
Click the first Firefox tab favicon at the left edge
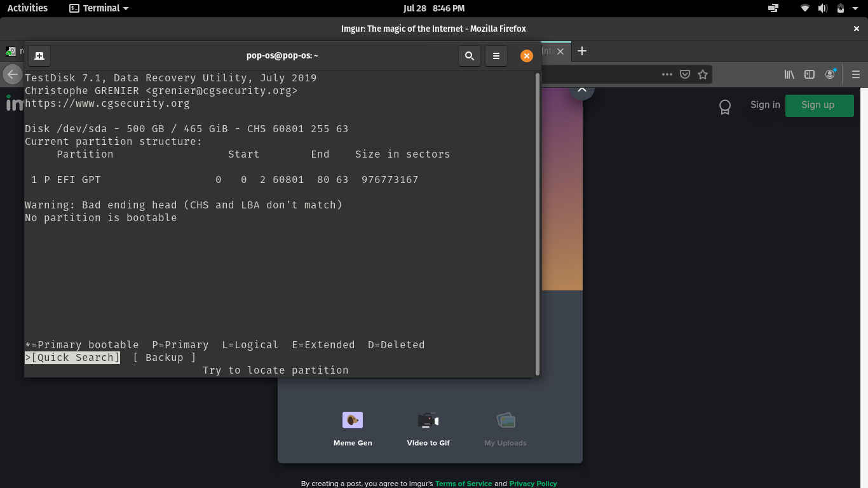[x=11, y=51]
